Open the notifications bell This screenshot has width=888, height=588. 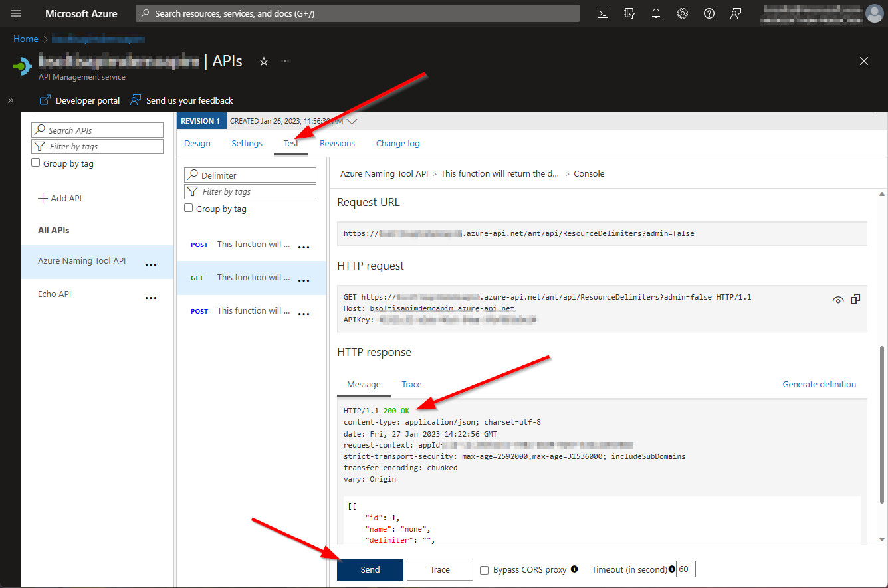[x=655, y=13]
